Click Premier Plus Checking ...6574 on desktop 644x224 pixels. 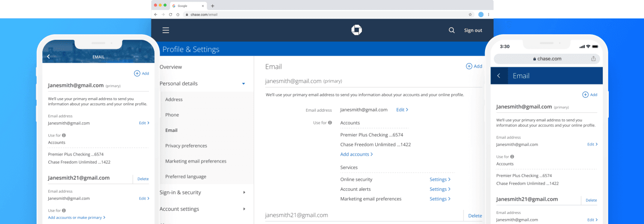372,135
